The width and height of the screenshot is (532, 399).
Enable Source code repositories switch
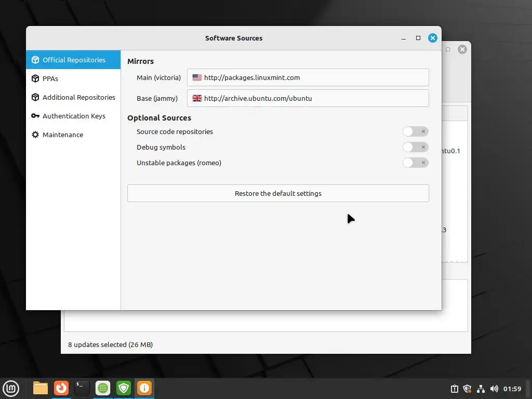click(415, 131)
